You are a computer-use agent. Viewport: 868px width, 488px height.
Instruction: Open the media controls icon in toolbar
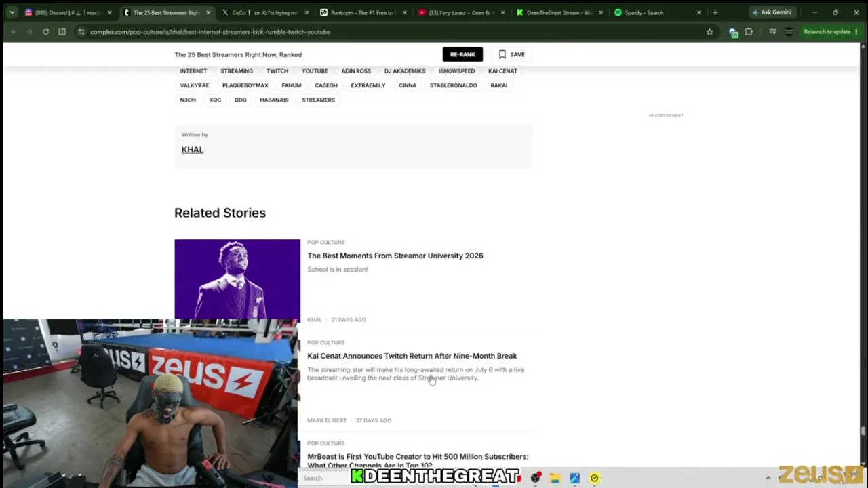[772, 32]
